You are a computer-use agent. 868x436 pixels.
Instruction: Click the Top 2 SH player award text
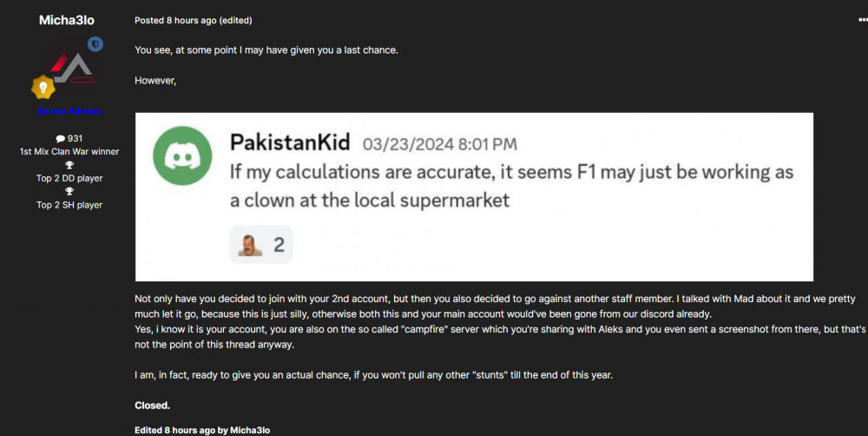pyautogui.click(x=69, y=205)
